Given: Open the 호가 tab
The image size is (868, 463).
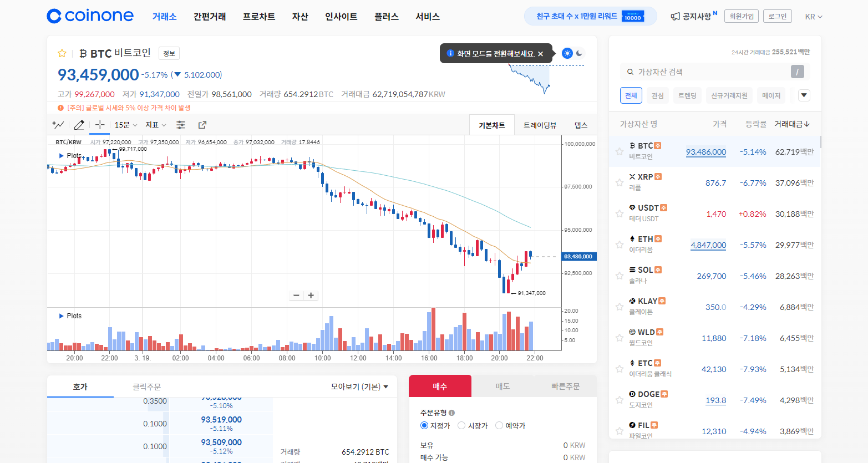Looking at the screenshot, I should (x=80, y=386).
